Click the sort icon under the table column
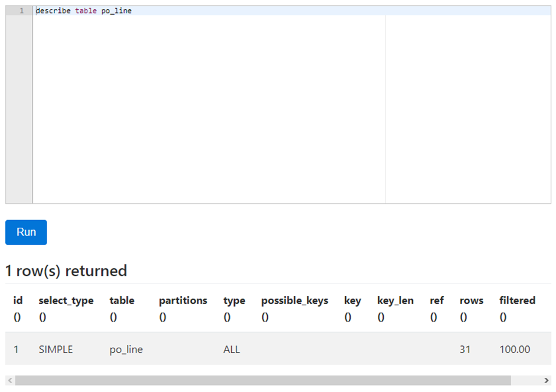 pos(112,317)
